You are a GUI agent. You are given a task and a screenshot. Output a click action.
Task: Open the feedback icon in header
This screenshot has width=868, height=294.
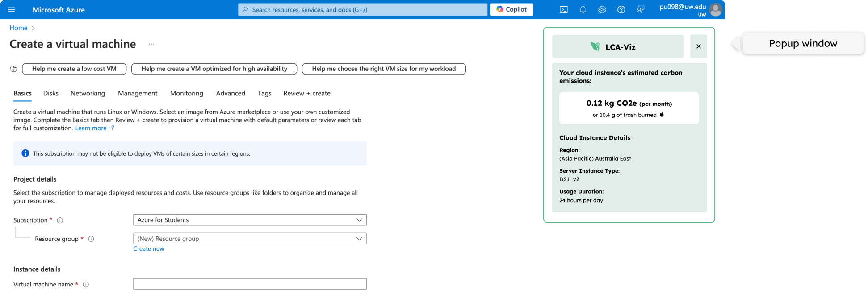point(641,9)
